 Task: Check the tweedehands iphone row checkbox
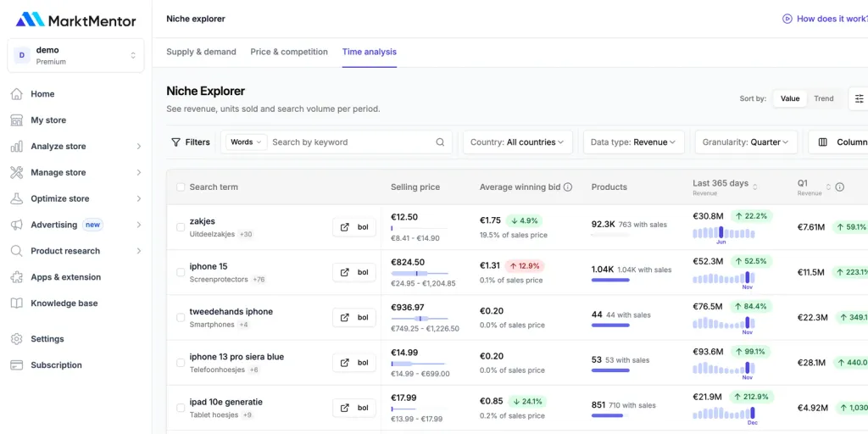(x=181, y=318)
